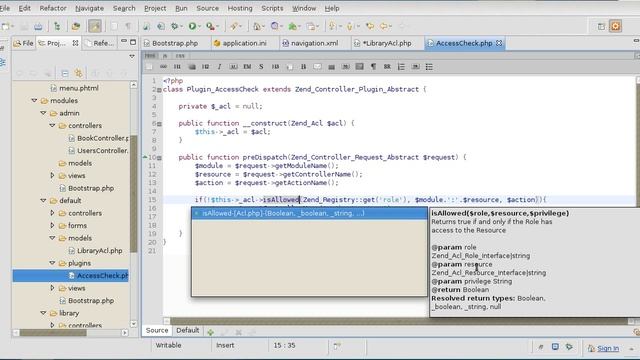Click the Print icon in main toolbar
The width and height of the screenshot is (640, 360).
[x=38, y=26]
